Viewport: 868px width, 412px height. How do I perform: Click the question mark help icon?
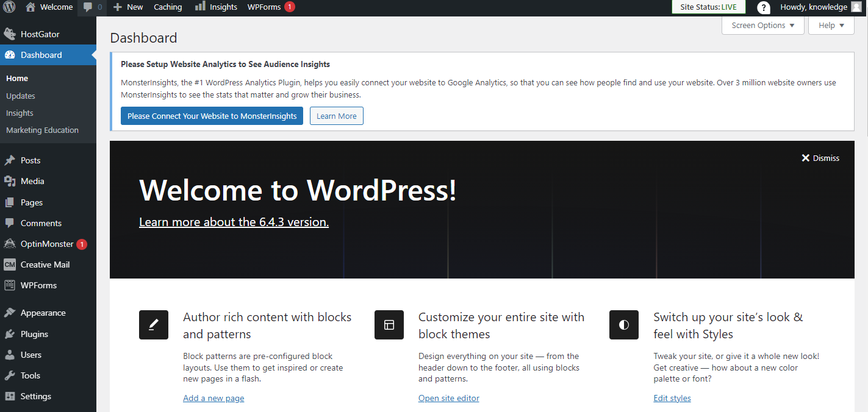point(764,7)
